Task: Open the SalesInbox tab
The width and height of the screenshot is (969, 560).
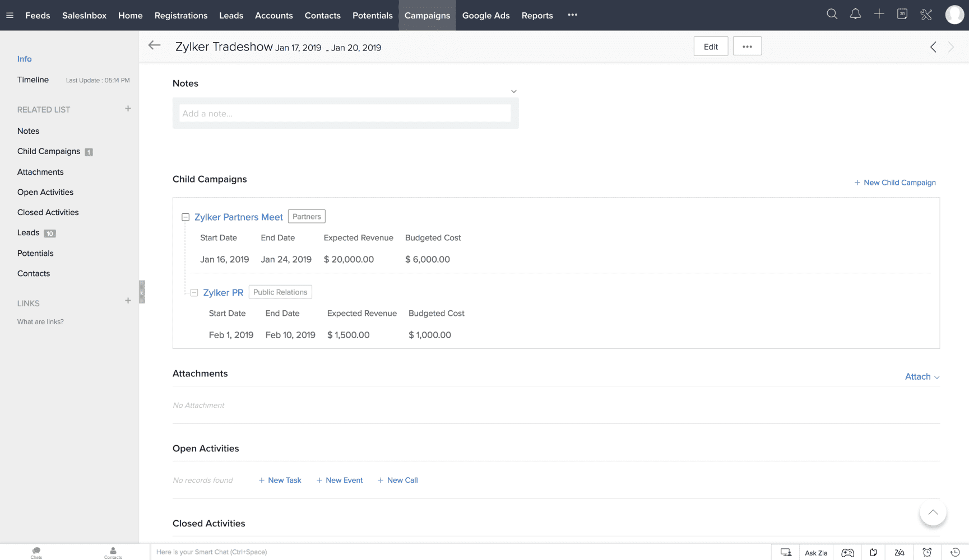Action: (x=84, y=15)
